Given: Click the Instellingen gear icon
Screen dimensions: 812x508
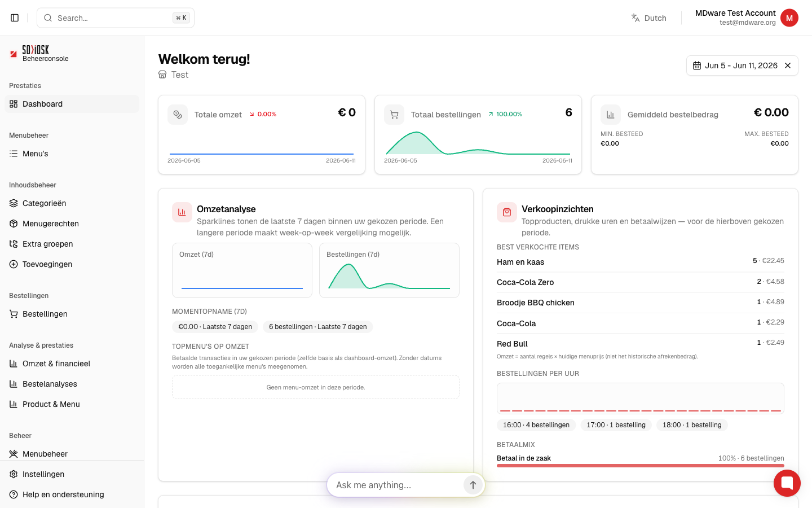Looking at the screenshot, I should pyautogui.click(x=14, y=474).
